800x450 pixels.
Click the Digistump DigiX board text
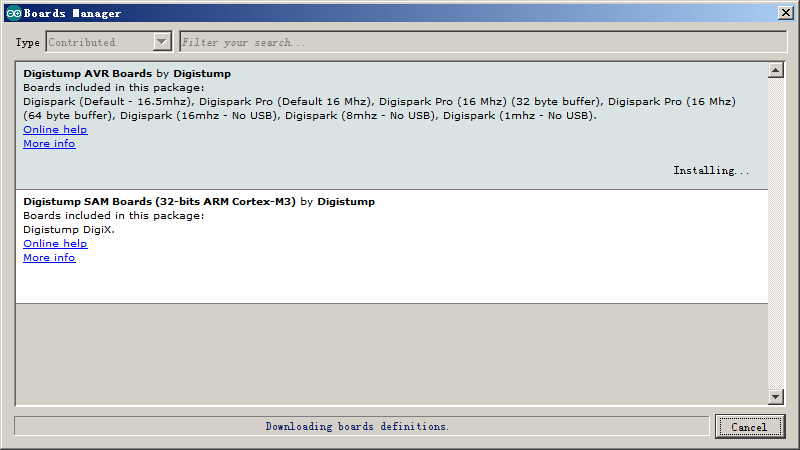[x=69, y=230]
